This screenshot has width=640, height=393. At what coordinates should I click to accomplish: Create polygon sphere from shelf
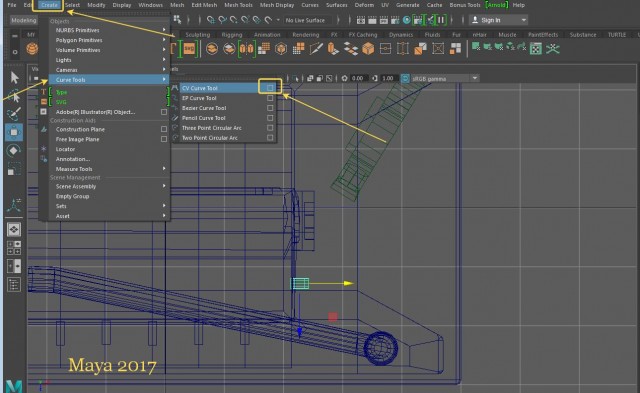pos(32,49)
